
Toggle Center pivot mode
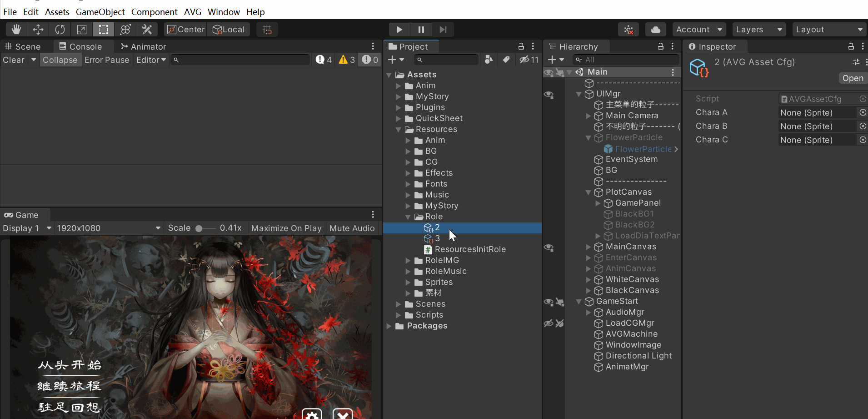pos(186,30)
